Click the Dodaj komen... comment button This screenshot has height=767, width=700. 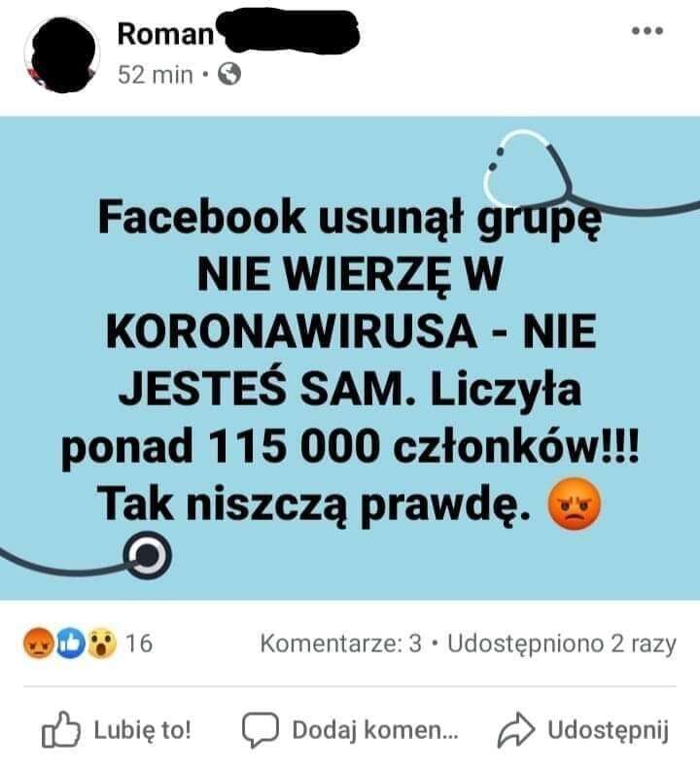pos(351,730)
